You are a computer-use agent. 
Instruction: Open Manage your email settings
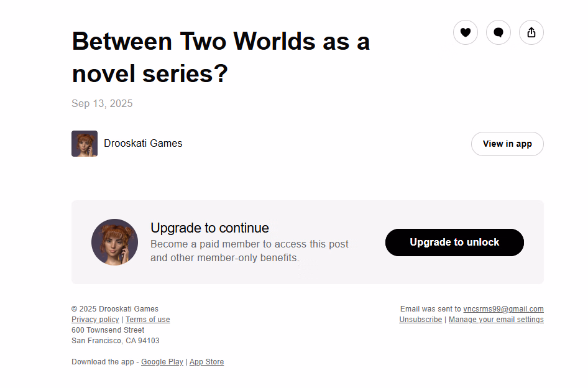pyautogui.click(x=496, y=320)
